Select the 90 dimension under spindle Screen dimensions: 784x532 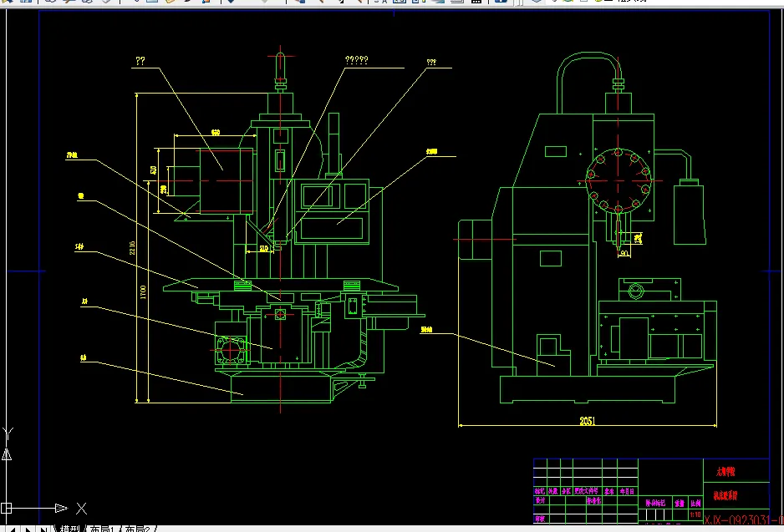[624, 253]
